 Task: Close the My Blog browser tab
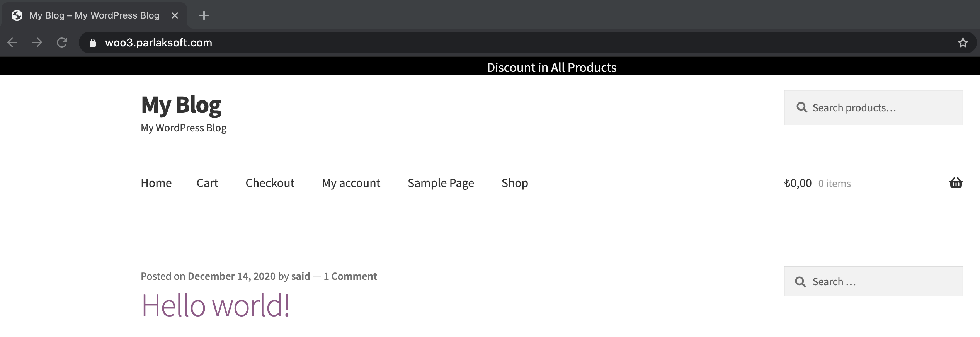coord(175,15)
